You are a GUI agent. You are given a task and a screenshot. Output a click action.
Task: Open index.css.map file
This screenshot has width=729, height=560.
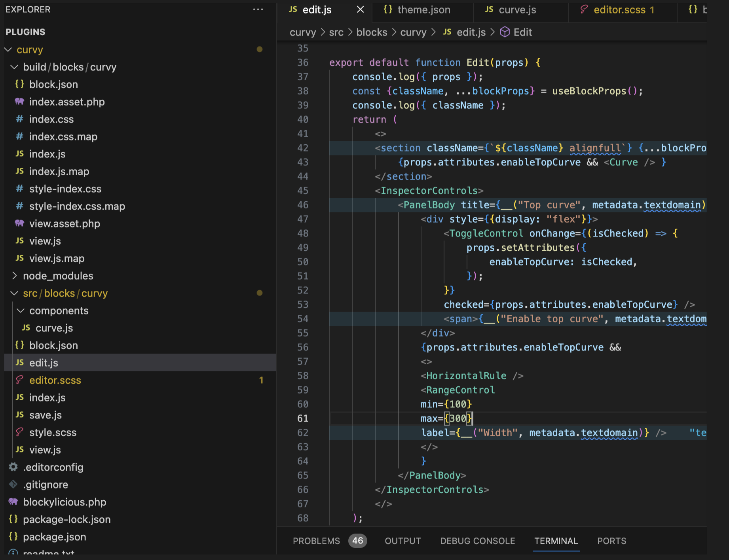tap(140, 136)
